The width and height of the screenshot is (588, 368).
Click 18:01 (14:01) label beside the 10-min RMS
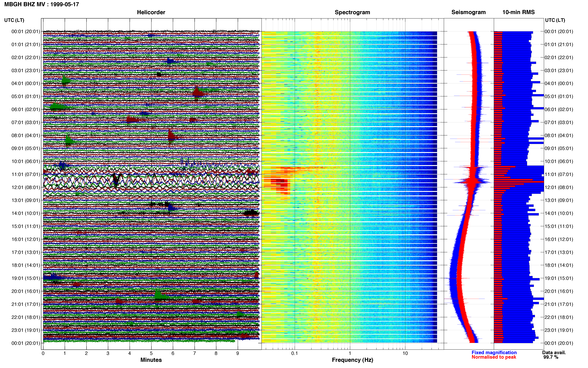pos(559,265)
